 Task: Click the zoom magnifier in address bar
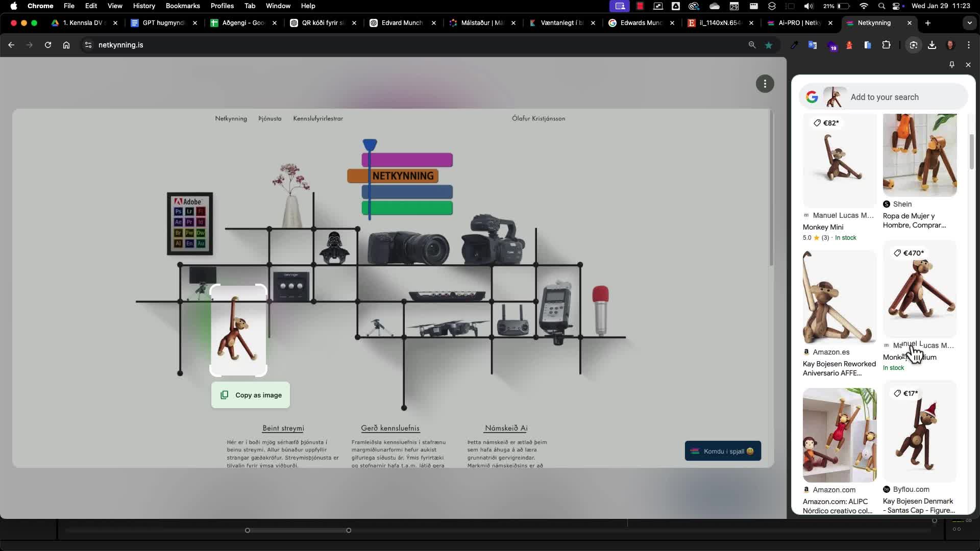(752, 45)
